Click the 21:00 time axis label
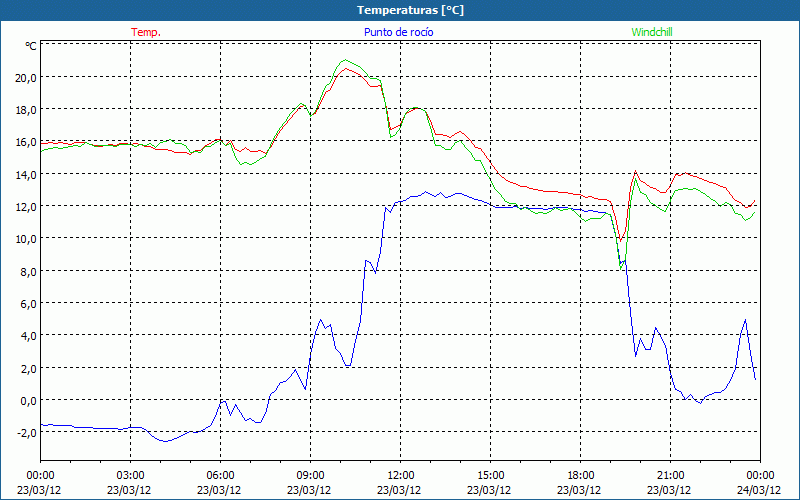This screenshot has width=800, height=500. click(x=670, y=476)
